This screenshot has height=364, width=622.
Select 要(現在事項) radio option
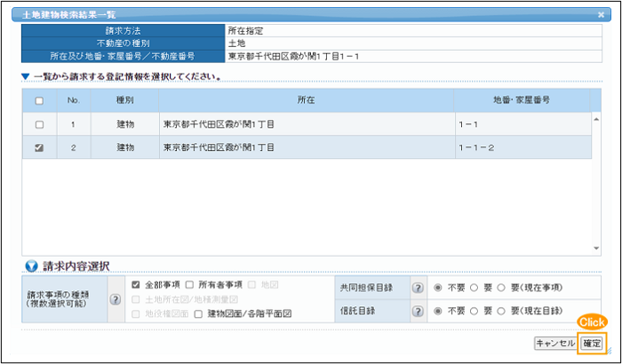(502, 288)
